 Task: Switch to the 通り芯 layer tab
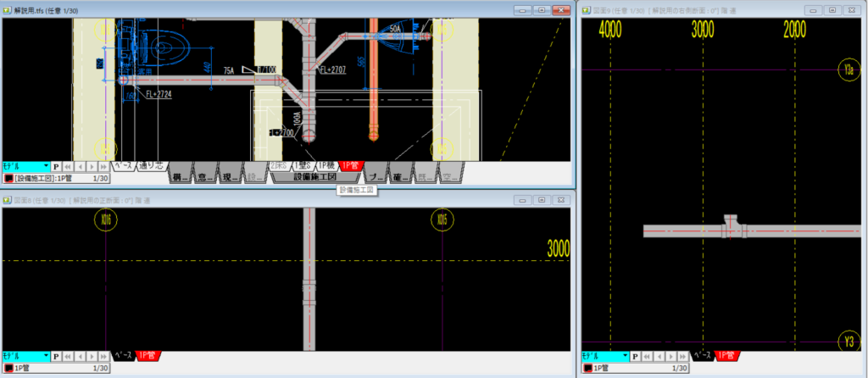pos(151,167)
